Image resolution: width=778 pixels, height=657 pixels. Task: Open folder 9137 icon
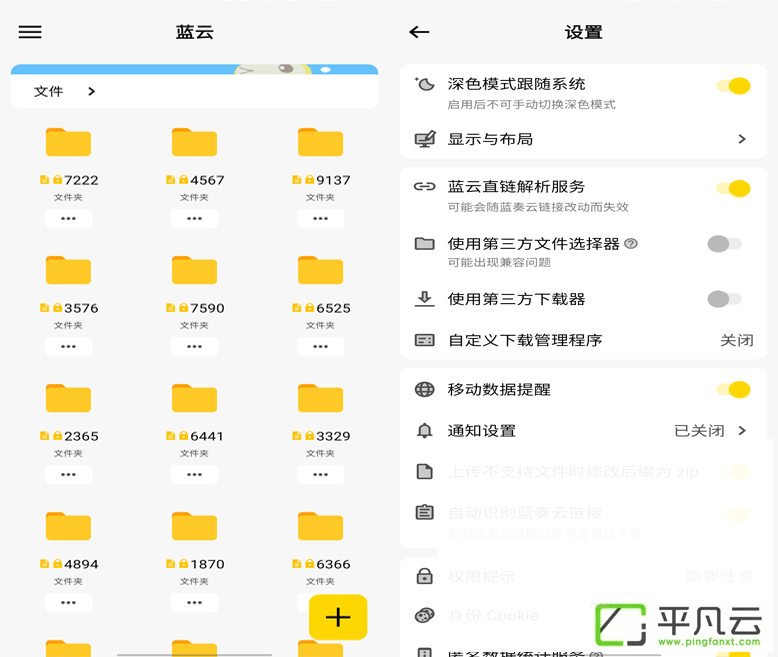[320, 142]
